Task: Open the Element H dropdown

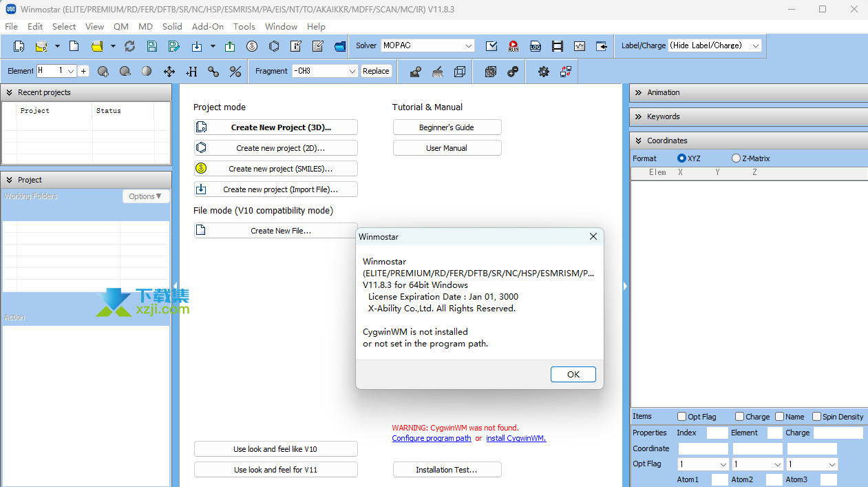Action: (56, 71)
